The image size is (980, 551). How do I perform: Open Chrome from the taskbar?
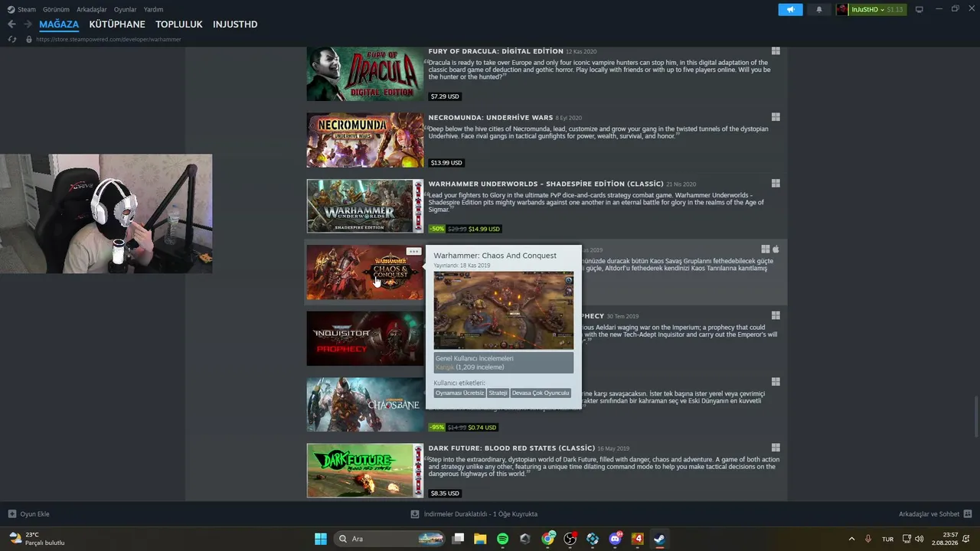(x=547, y=539)
